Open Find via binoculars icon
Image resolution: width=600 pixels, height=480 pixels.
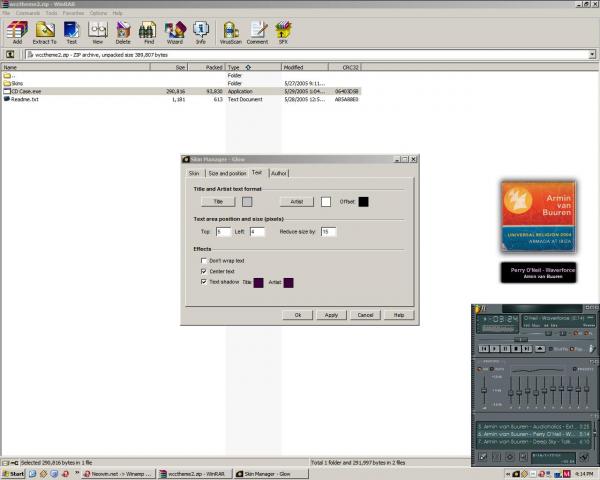pyautogui.click(x=148, y=33)
